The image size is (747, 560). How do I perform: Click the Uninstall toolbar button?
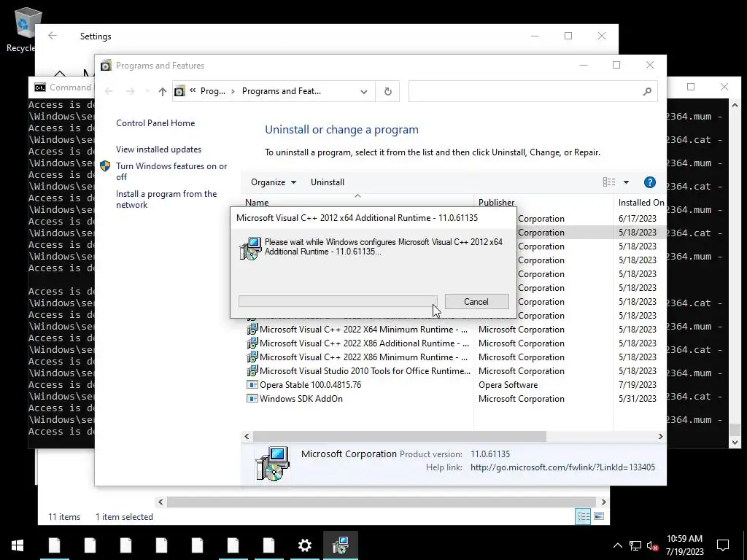[x=328, y=182]
